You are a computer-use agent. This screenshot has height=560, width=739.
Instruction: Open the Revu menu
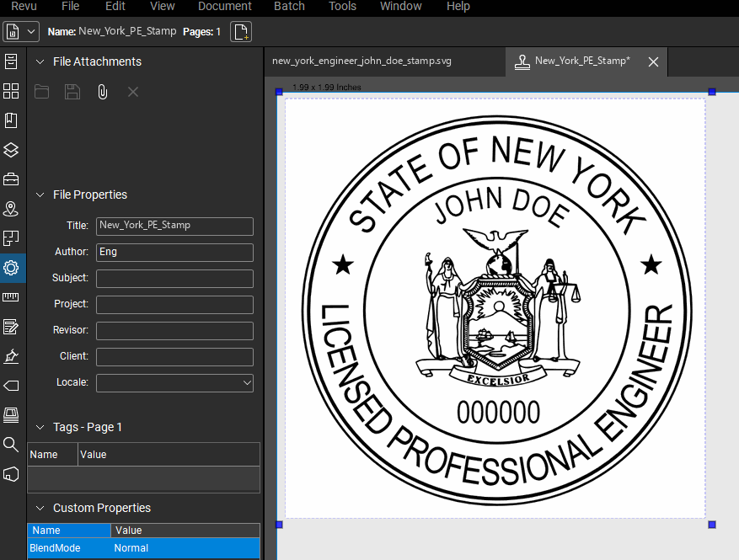(24, 6)
